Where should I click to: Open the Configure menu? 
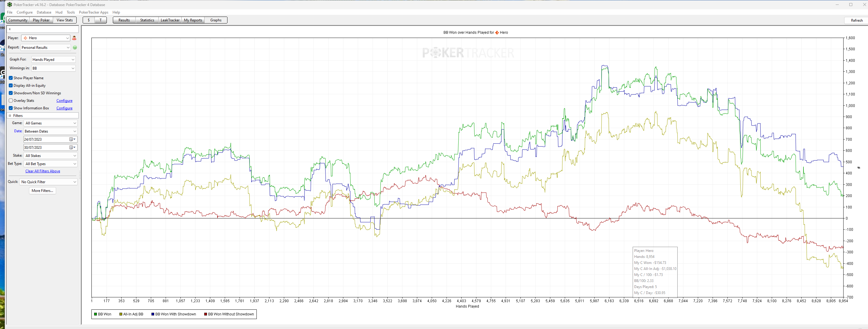[25, 12]
